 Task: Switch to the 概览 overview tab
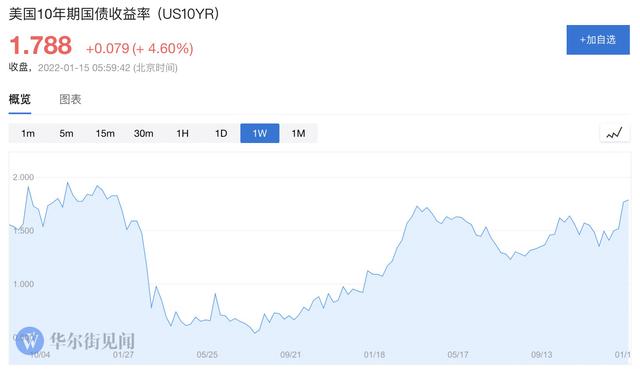click(x=20, y=99)
